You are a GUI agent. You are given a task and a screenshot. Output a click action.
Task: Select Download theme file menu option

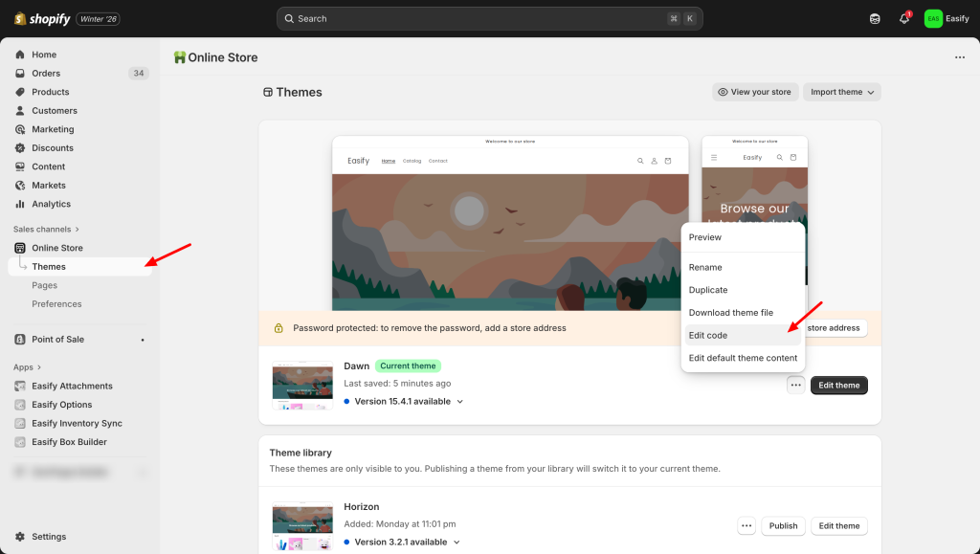[x=731, y=313]
